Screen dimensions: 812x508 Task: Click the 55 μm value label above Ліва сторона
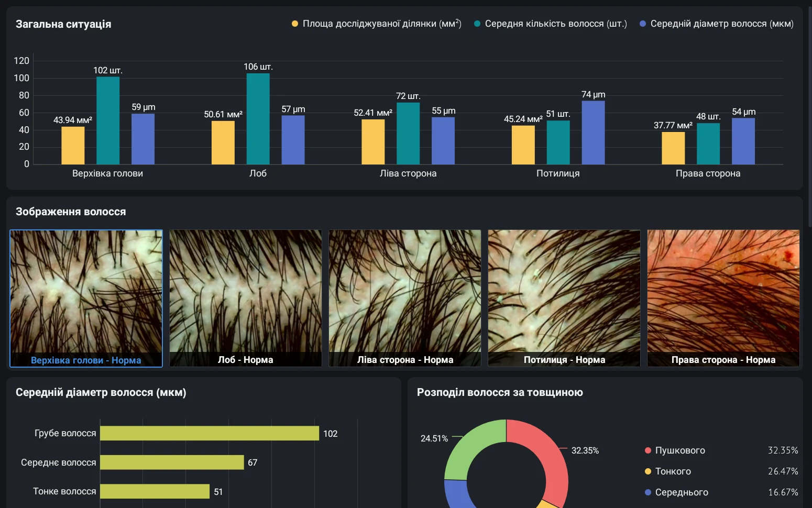(x=444, y=111)
